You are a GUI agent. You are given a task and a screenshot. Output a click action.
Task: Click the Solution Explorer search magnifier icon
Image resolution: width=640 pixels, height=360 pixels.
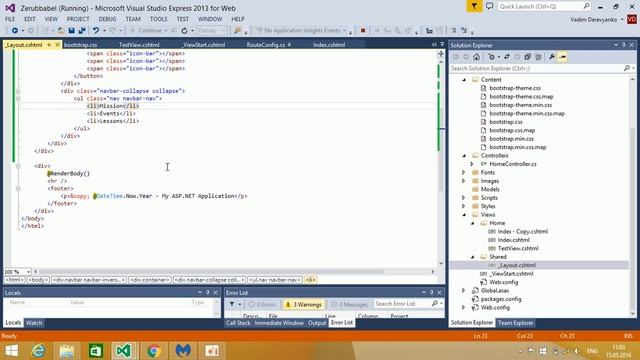pos(627,68)
